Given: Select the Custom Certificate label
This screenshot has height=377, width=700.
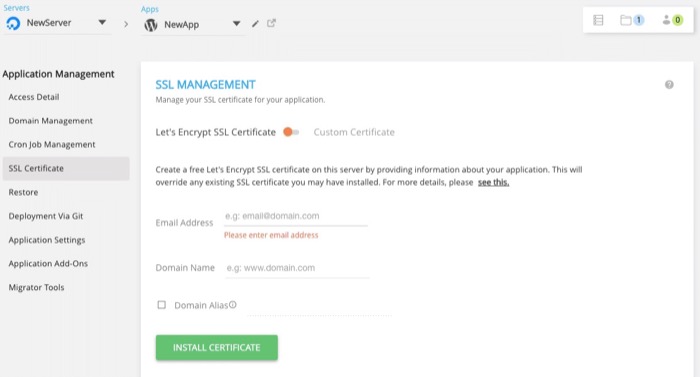Looking at the screenshot, I should pos(354,132).
